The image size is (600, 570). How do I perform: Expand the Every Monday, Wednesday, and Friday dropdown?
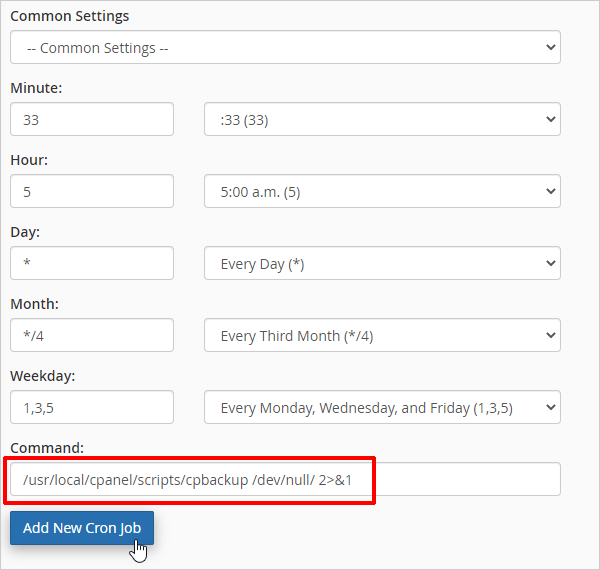382,407
